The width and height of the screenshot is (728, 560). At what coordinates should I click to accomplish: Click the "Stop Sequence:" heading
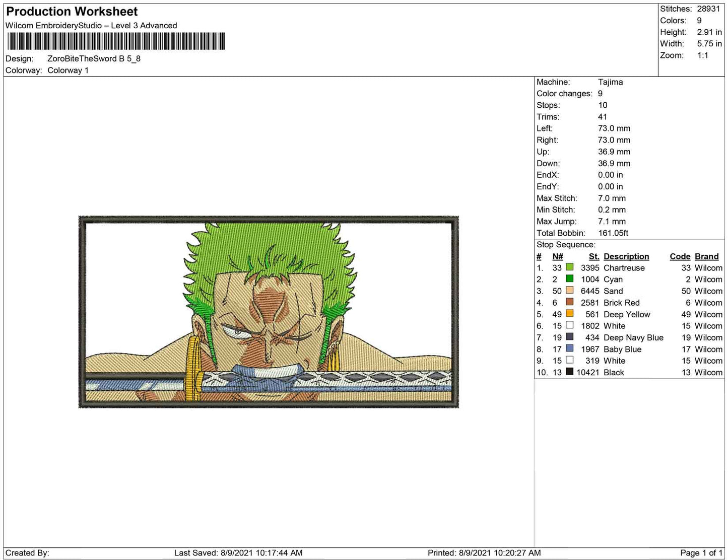[x=566, y=245]
